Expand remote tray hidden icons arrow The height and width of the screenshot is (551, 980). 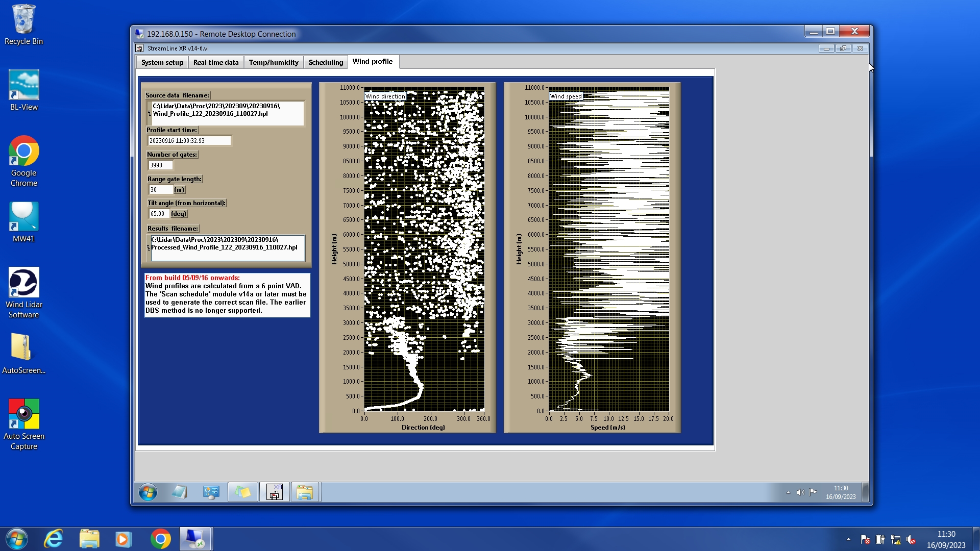788,492
